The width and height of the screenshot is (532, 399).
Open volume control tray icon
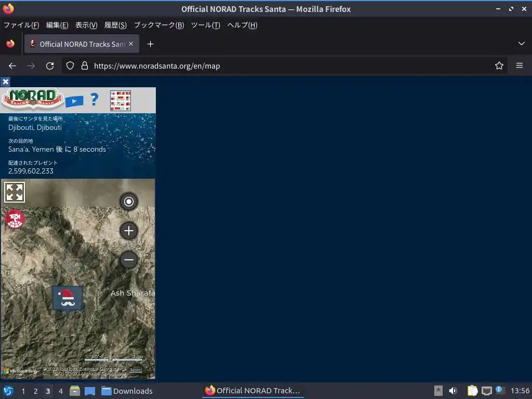coord(453,391)
